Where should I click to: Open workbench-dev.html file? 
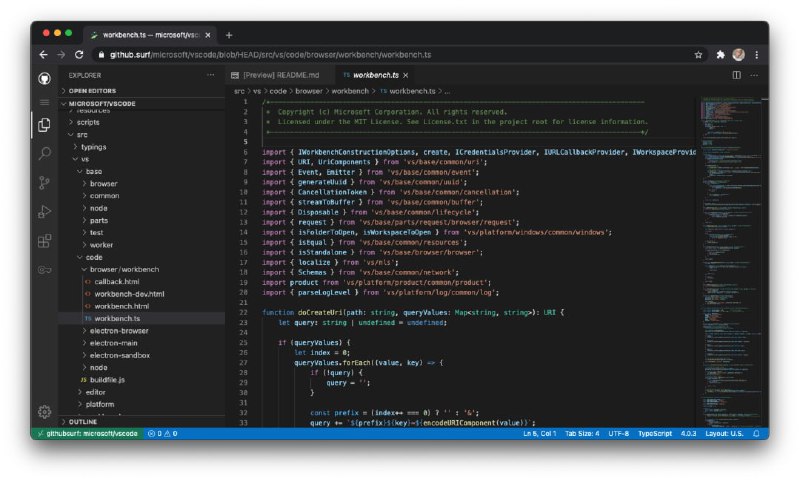click(142, 294)
